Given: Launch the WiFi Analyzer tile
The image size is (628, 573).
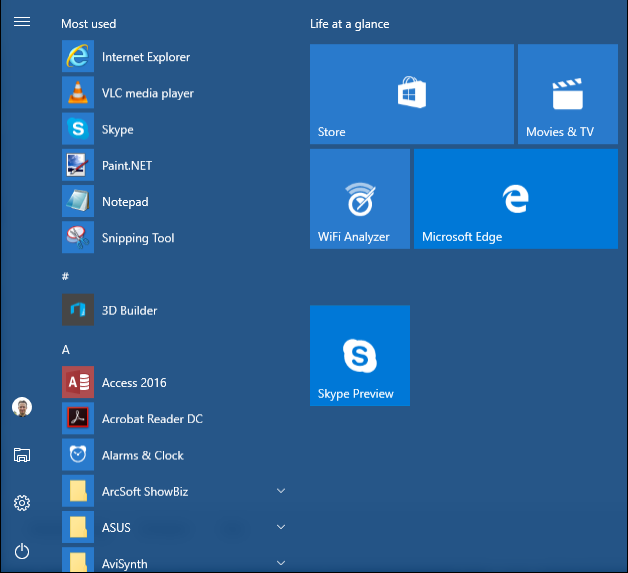Looking at the screenshot, I should click(x=360, y=199).
